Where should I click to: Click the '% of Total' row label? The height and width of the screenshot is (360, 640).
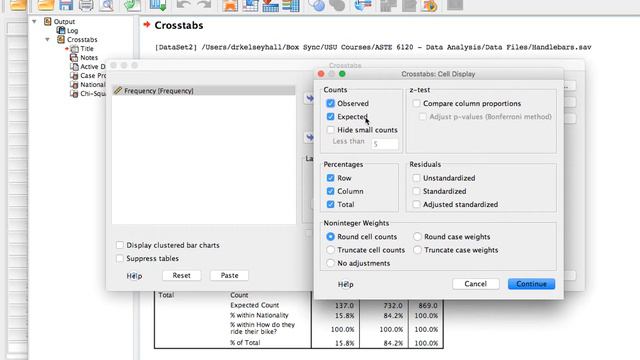tap(245, 343)
